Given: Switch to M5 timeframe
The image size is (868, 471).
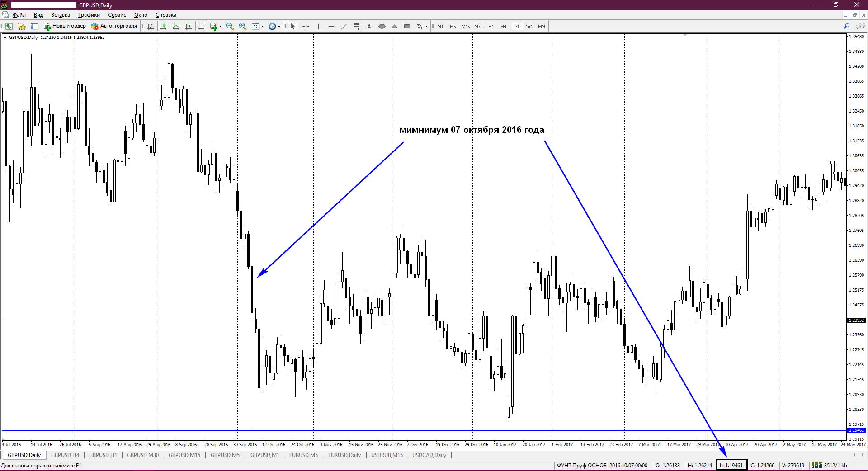Looking at the screenshot, I should (453, 26).
